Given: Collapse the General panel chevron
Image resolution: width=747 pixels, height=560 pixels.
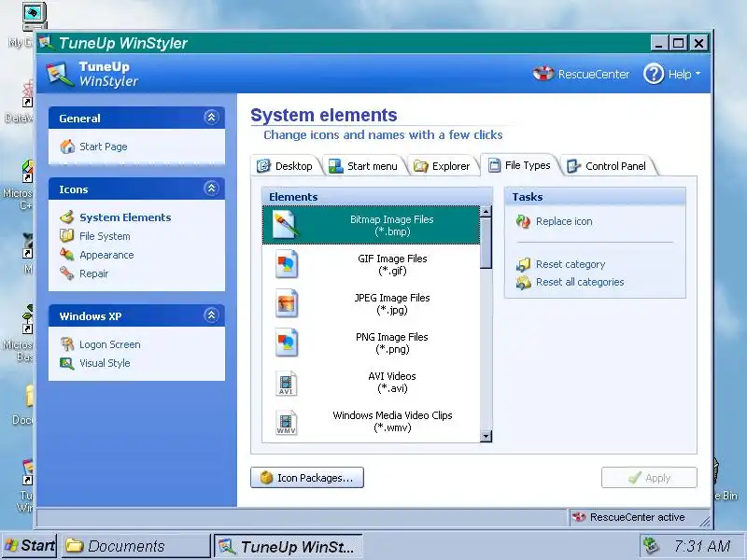Looking at the screenshot, I should 212,118.
